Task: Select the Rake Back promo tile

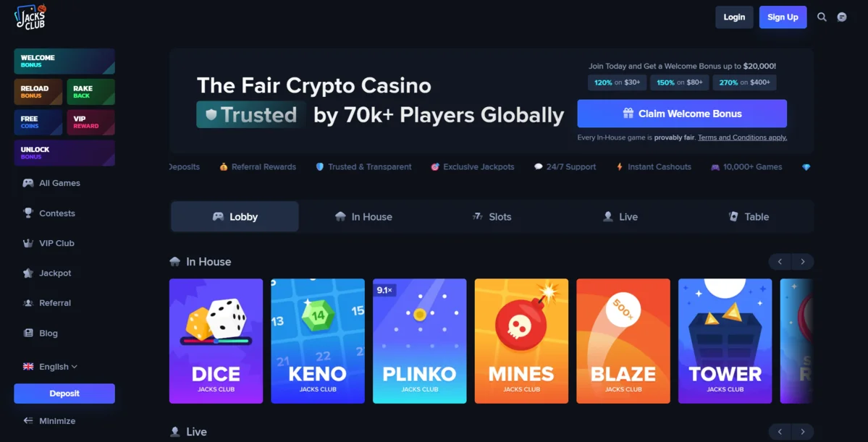Action: [90, 92]
